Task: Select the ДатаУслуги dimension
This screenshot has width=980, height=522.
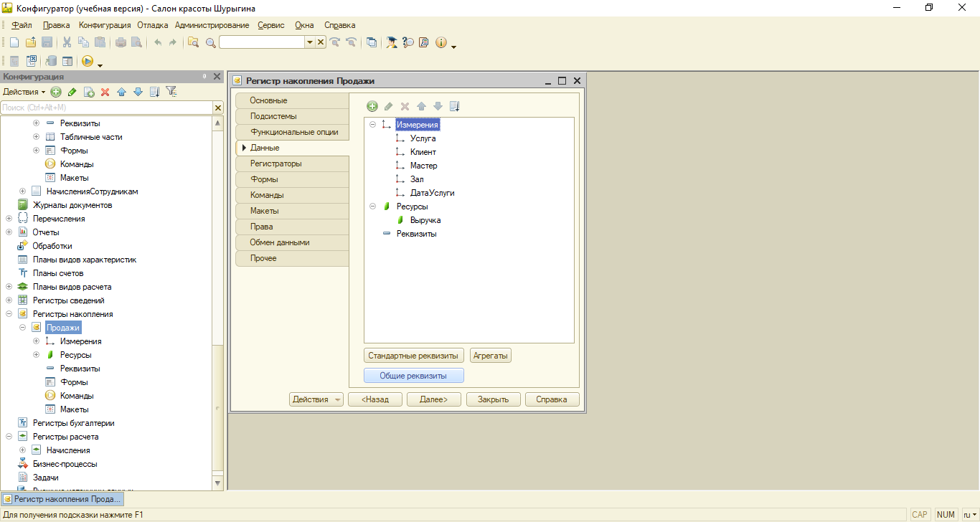Action: pyautogui.click(x=432, y=193)
